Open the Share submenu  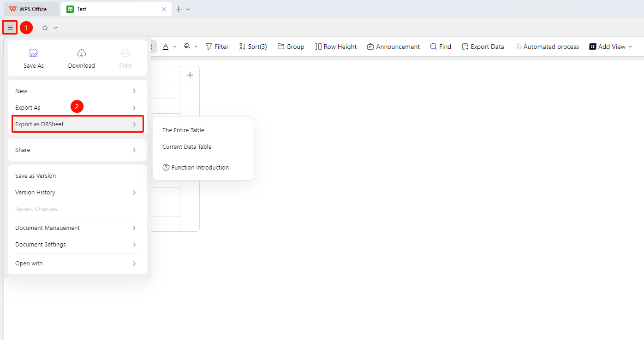[78, 150]
